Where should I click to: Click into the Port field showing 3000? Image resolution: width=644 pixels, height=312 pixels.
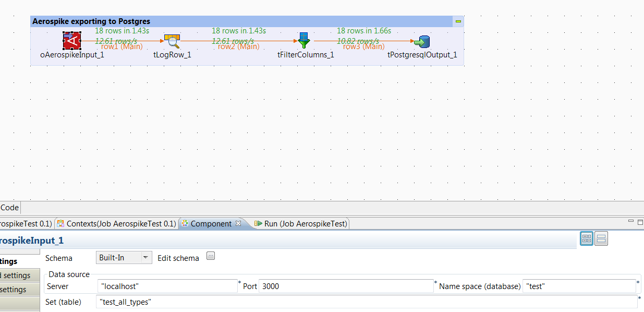coord(346,286)
